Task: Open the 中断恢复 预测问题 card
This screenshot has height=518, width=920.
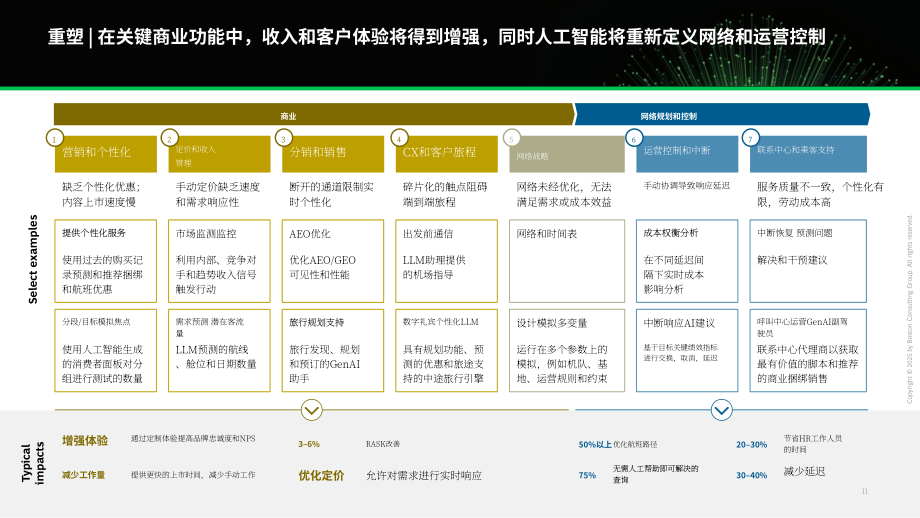Action: point(808,261)
